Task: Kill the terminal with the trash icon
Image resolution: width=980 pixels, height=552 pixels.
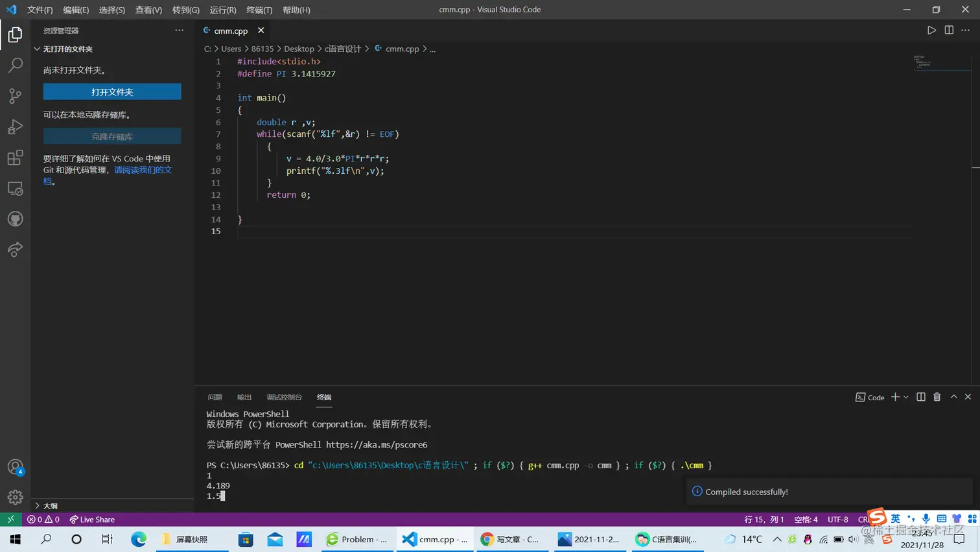Action: click(x=937, y=397)
